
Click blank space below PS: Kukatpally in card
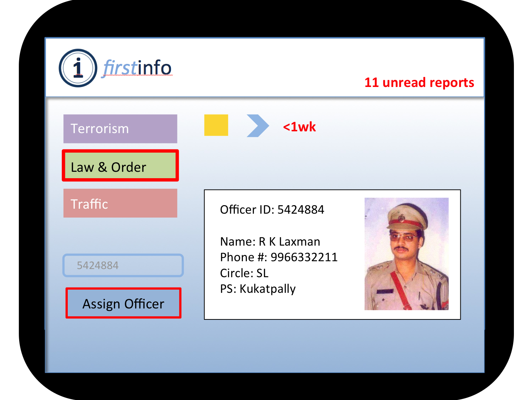(x=270, y=307)
